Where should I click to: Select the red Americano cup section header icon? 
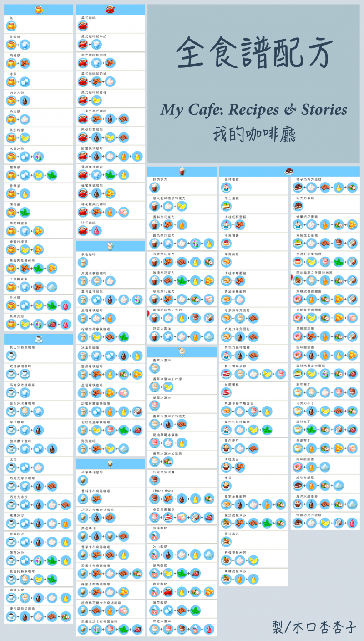(110, 10)
